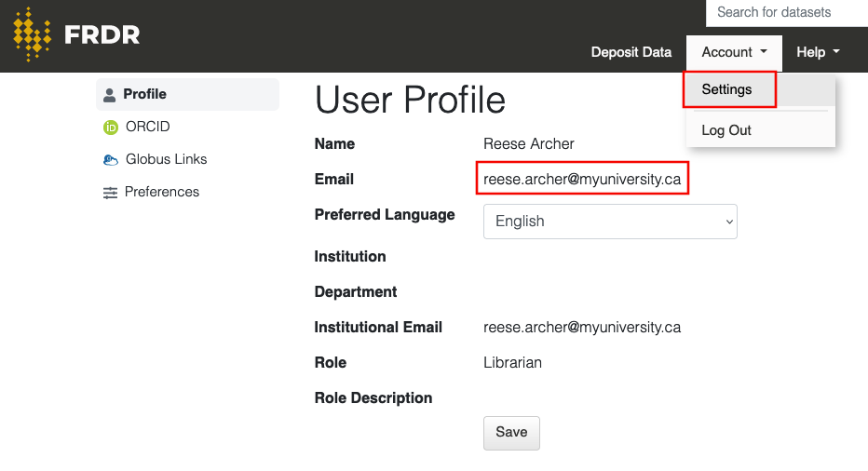The height and width of the screenshot is (471, 868).
Task: Expand the Help dropdown menu
Action: [818, 52]
